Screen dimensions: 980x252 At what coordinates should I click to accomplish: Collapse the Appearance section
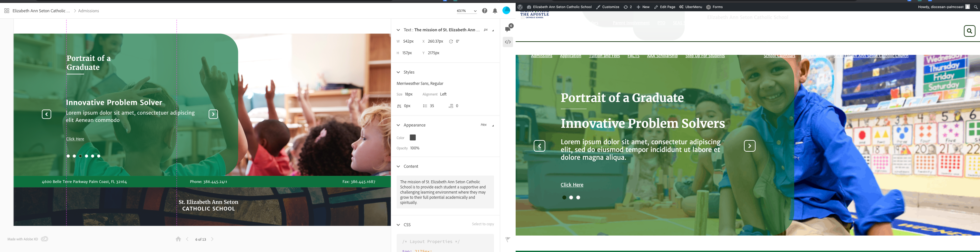(398, 125)
